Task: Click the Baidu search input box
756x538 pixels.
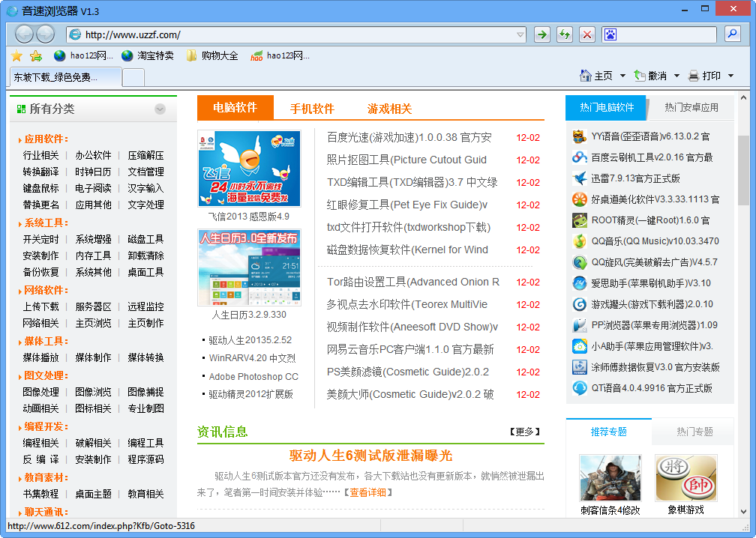Action: (666, 34)
